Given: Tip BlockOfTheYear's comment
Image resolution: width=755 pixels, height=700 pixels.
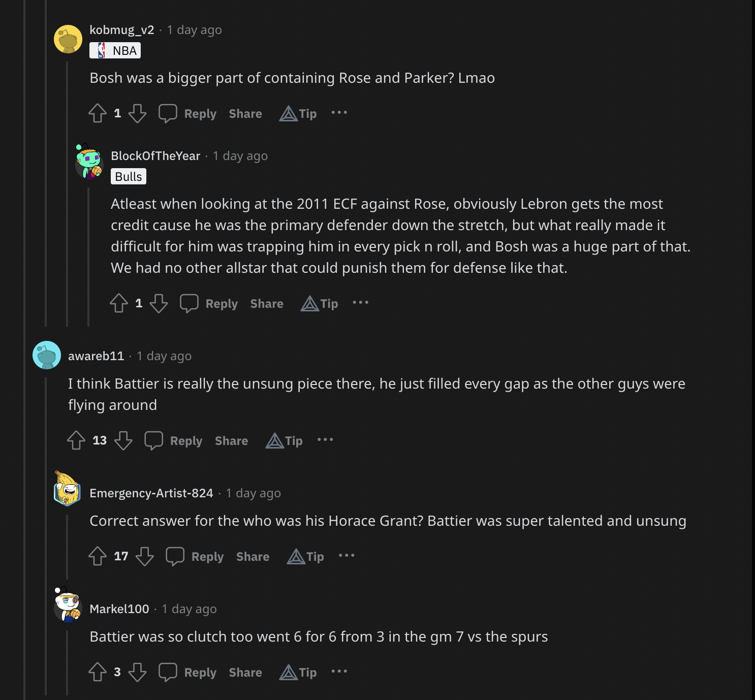Looking at the screenshot, I should pos(320,303).
